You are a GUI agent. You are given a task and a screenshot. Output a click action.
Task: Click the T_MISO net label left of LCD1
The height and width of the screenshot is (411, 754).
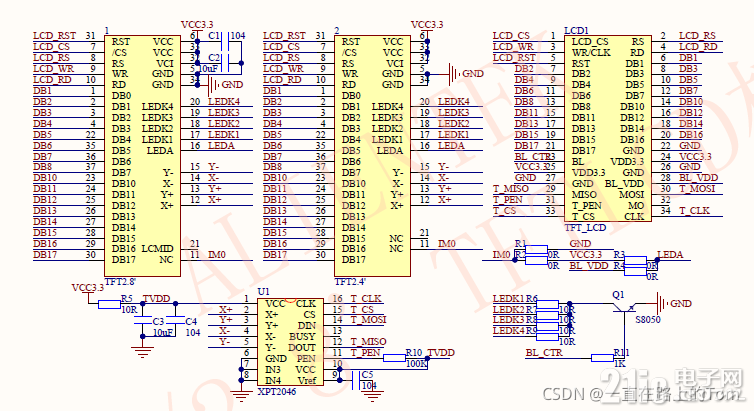pyautogui.click(x=511, y=189)
